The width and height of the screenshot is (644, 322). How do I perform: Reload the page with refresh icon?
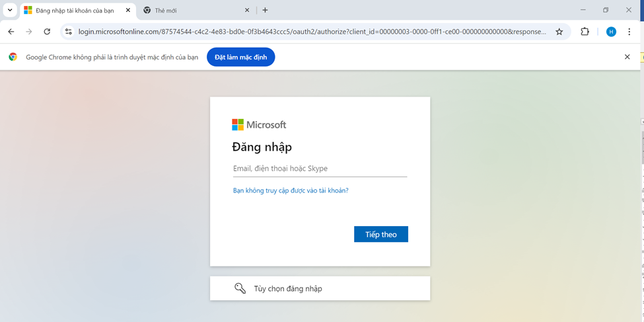coord(47,32)
